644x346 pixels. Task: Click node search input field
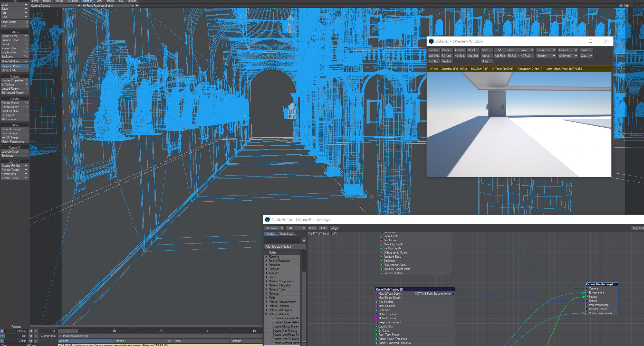(282, 240)
